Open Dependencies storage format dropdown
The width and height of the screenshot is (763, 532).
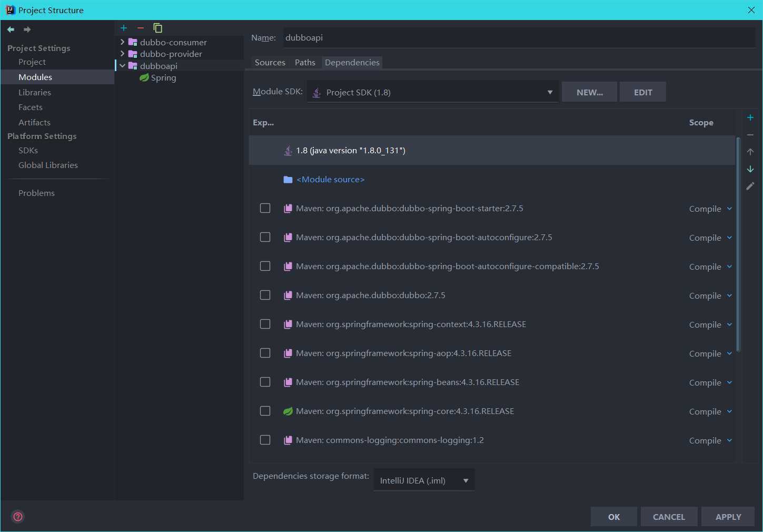click(x=424, y=480)
